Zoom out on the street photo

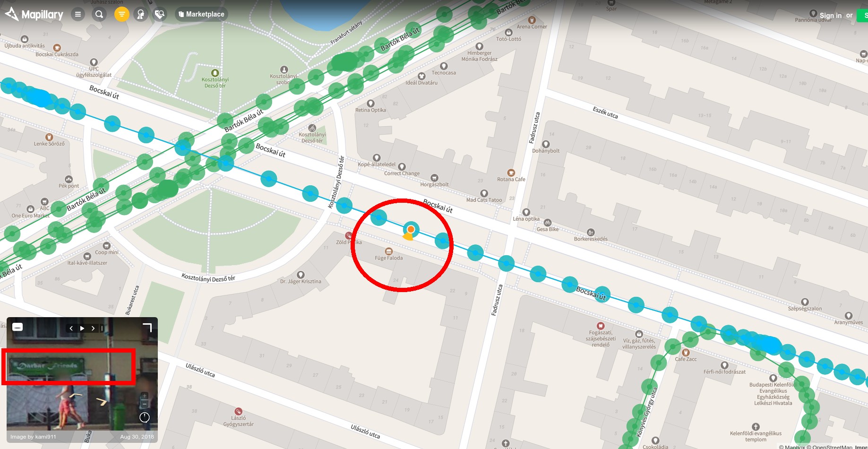click(x=145, y=404)
